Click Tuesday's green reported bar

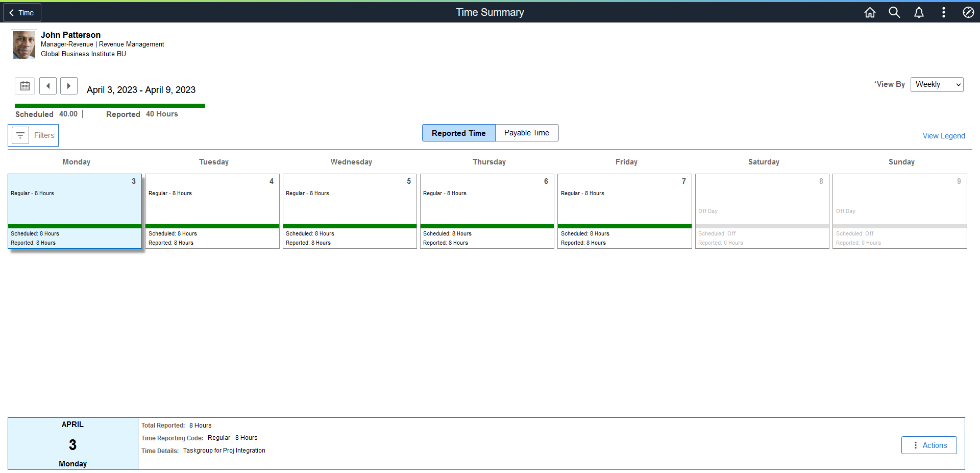tap(212, 226)
